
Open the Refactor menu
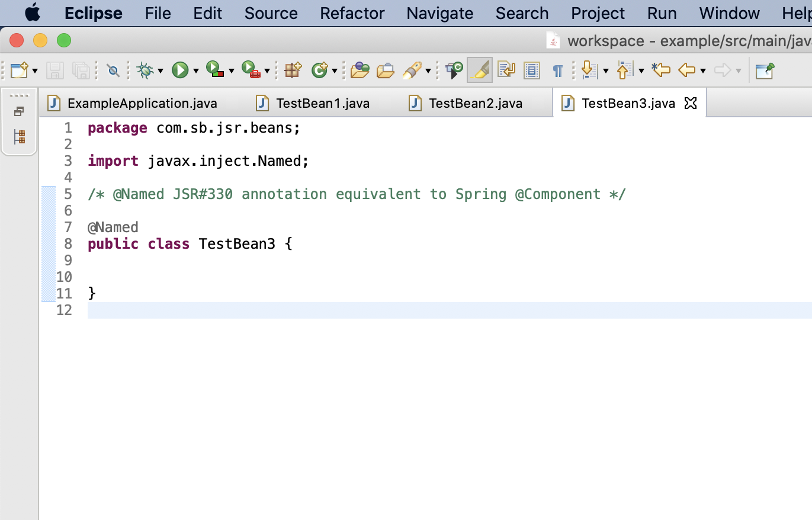point(352,13)
